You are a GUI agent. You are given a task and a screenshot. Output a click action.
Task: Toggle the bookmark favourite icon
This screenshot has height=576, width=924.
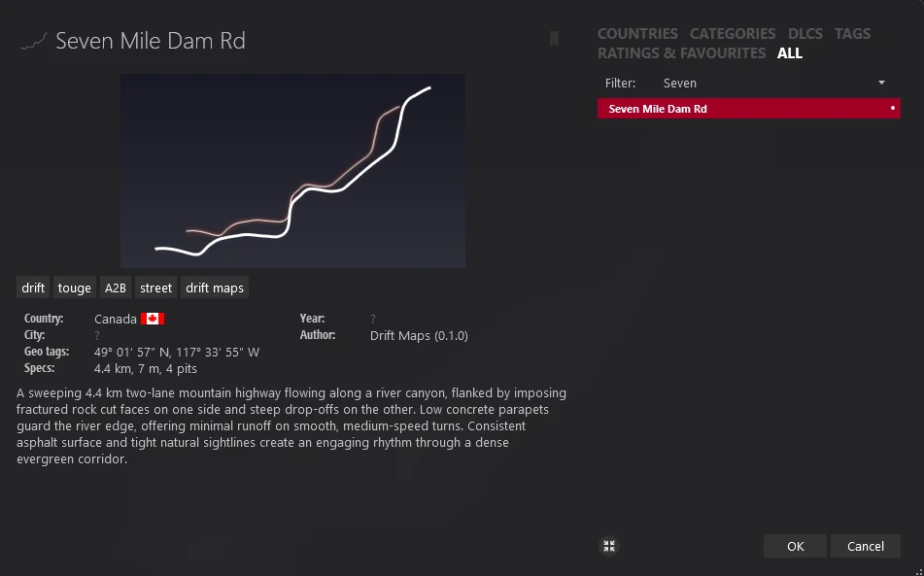[554, 40]
